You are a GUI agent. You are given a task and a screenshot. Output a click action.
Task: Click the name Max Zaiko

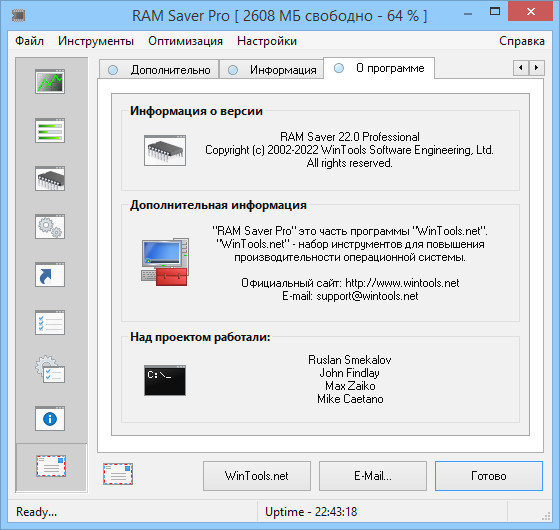pyautogui.click(x=350, y=386)
